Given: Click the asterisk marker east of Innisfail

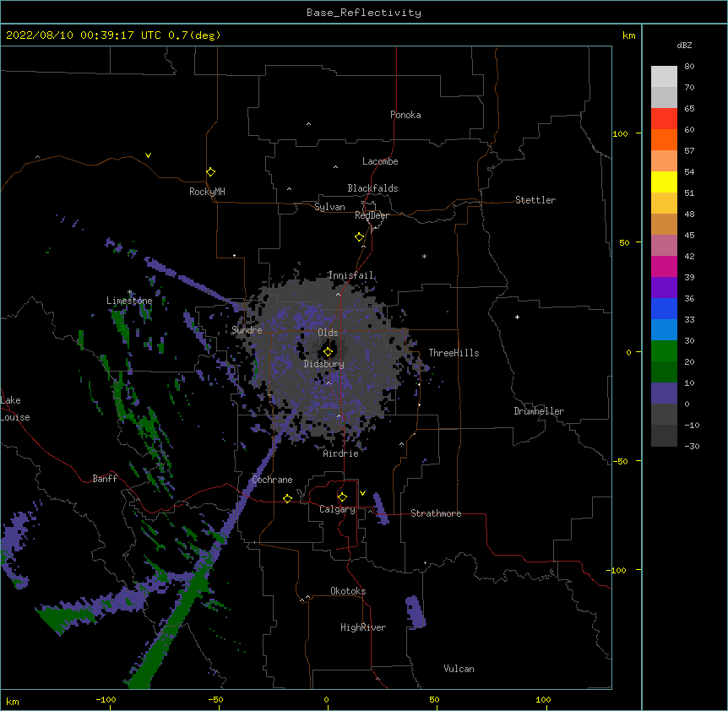Looking at the screenshot, I should click(x=424, y=256).
